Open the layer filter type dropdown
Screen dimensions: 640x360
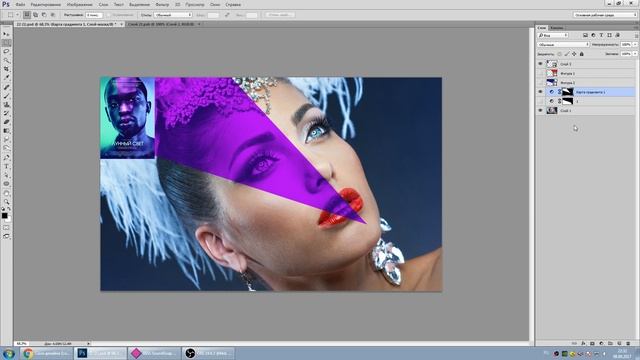553,36
